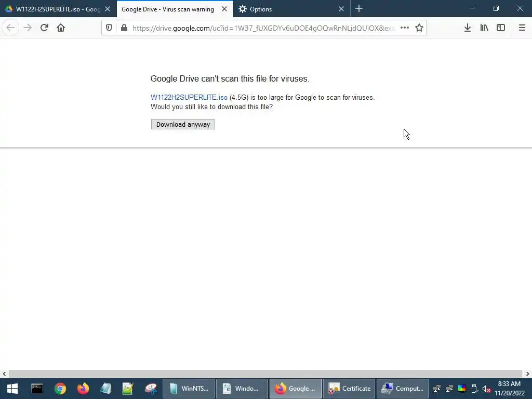Open the Library history and bookmarks menu
532x399 pixels.
click(484, 28)
